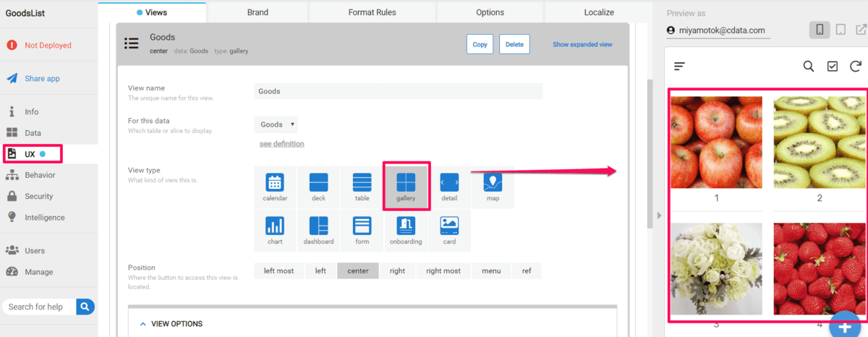Switch preview to phone mode
This screenshot has width=868, height=337.
click(x=820, y=30)
